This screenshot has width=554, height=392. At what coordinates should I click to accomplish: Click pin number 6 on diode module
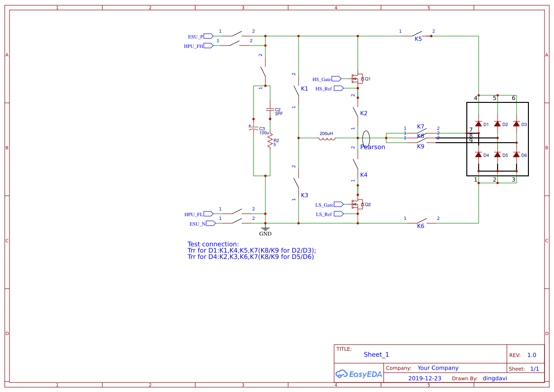(x=514, y=98)
